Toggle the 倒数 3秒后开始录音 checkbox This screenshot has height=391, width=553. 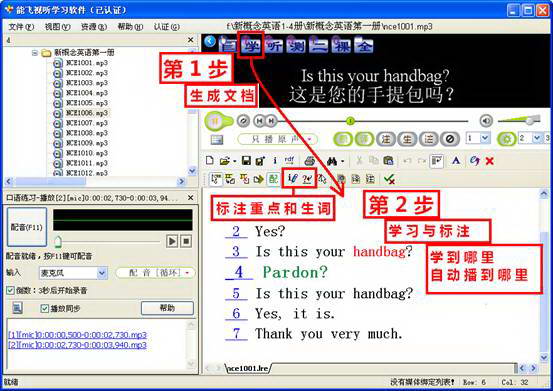[10, 291]
